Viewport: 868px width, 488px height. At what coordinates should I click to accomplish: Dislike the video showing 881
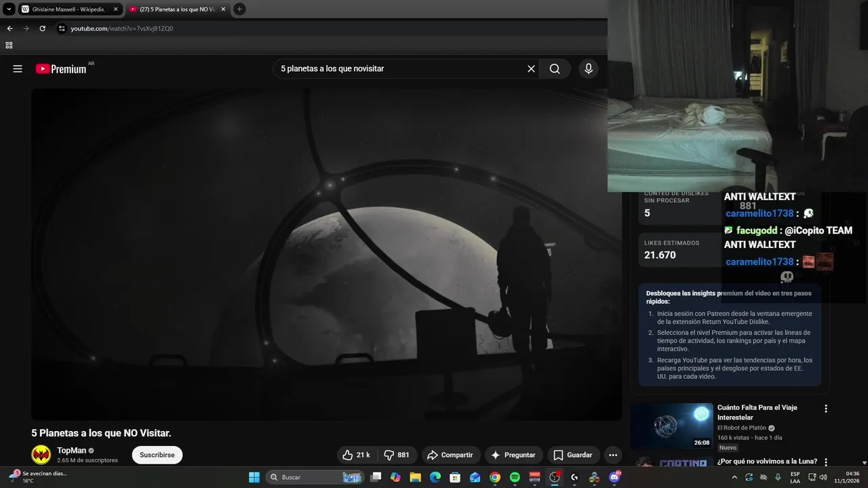click(x=397, y=455)
